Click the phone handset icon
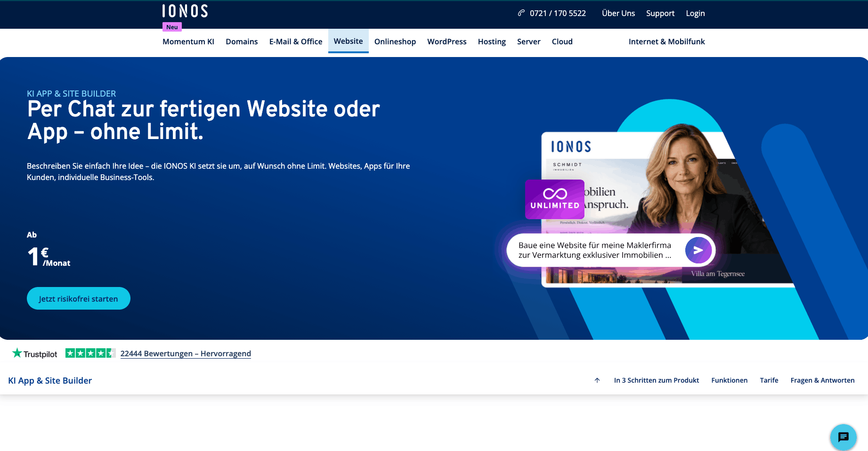Screen dimensions: 868x451 [x=521, y=13]
